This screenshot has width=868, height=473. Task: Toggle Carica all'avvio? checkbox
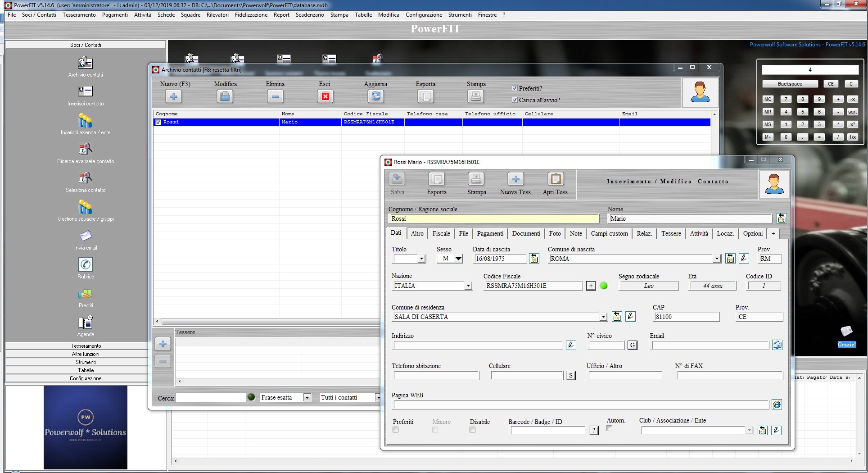pyautogui.click(x=515, y=100)
